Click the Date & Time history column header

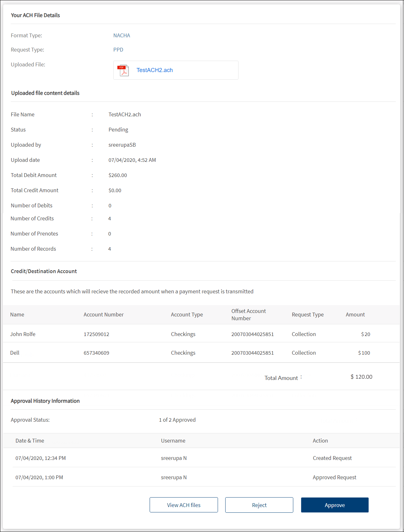30,441
